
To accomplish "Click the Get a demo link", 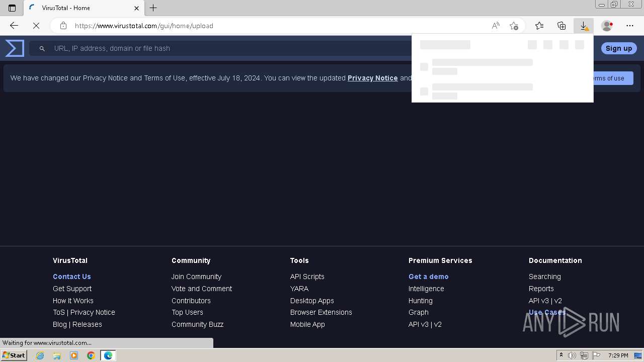I will click(x=429, y=277).
